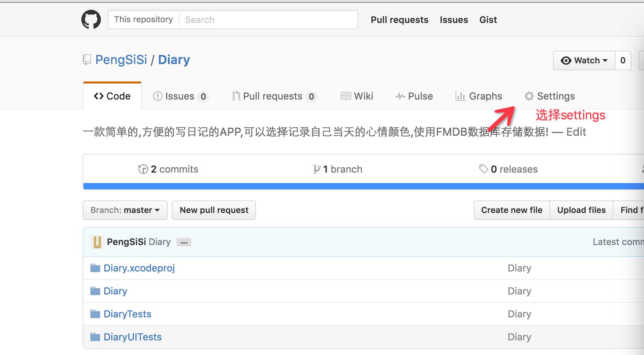Open Gist in top navigation
644x355 pixels.
488,20
